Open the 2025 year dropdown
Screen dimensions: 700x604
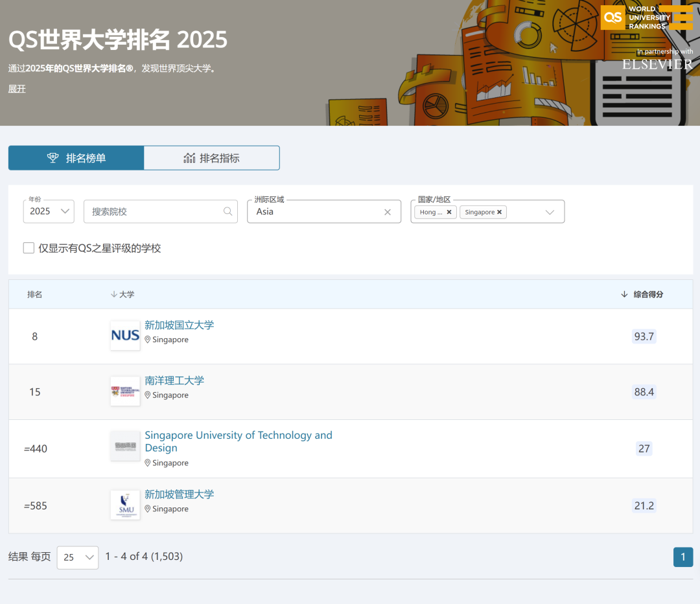pyautogui.click(x=49, y=211)
